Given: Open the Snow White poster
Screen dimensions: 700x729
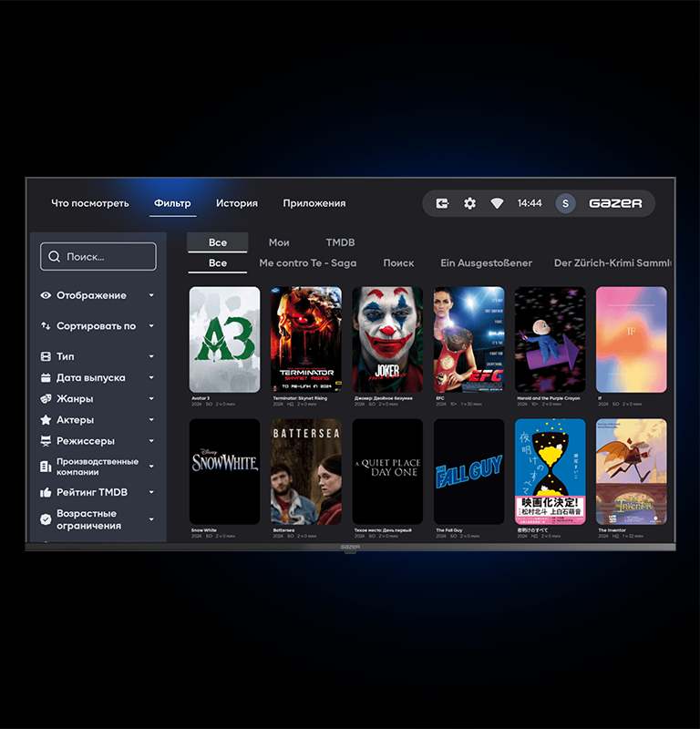Looking at the screenshot, I should [x=224, y=471].
